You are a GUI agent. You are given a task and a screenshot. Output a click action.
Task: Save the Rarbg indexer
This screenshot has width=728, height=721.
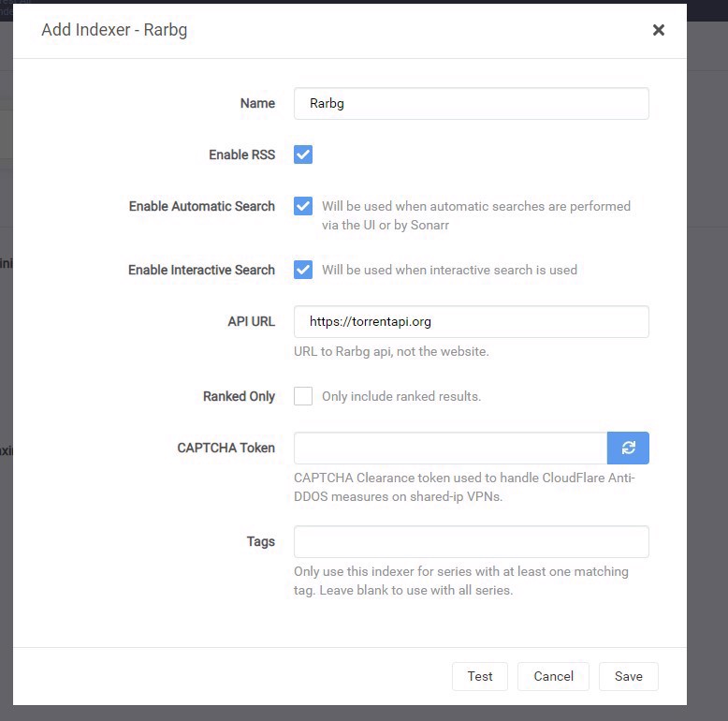click(629, 676)
